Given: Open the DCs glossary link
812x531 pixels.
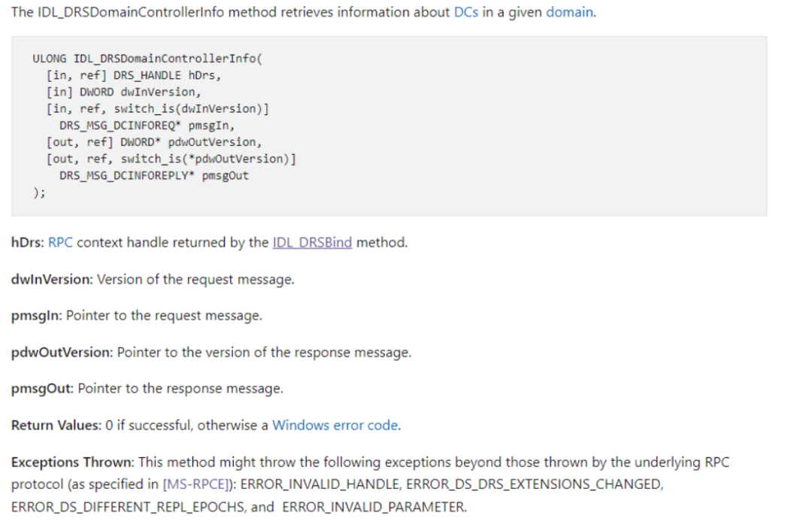Looking at the screenshot, I should point(465,13).
